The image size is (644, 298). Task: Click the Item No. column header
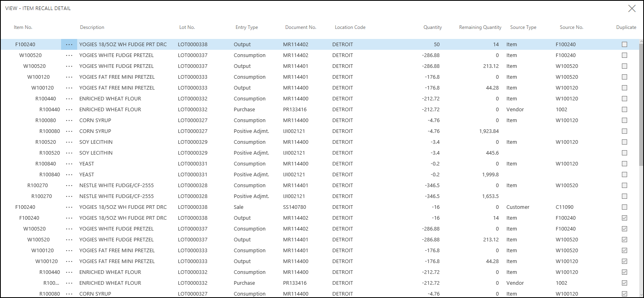23,27
